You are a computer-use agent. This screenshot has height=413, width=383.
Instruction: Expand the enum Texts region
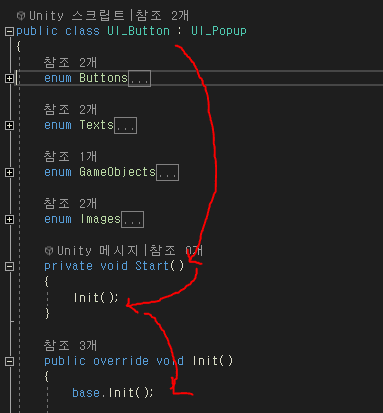point(9,125)
